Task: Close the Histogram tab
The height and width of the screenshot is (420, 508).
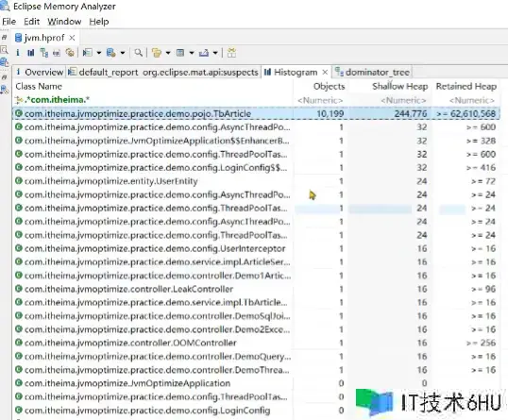Action: (x=325, y=72)
